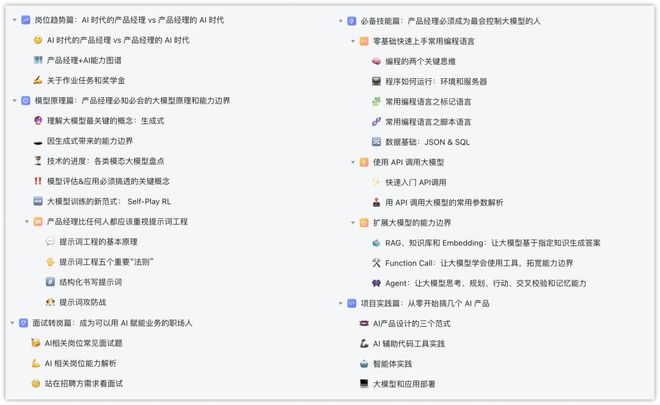This screenshot has width=660, height=405.
Task: Click the blue icon beside 必备技能篇
Action: [352, 21]
